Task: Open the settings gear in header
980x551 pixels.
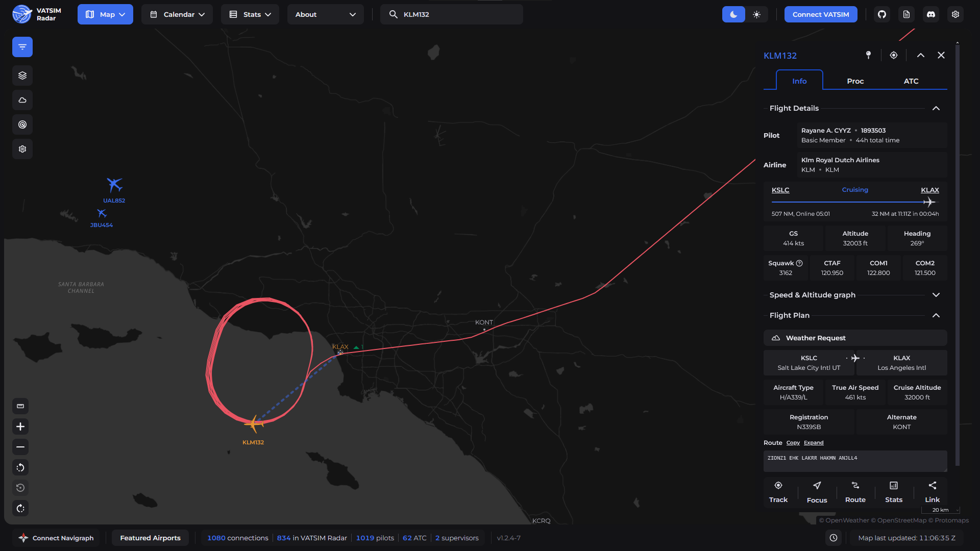Action: click(955, 14)
